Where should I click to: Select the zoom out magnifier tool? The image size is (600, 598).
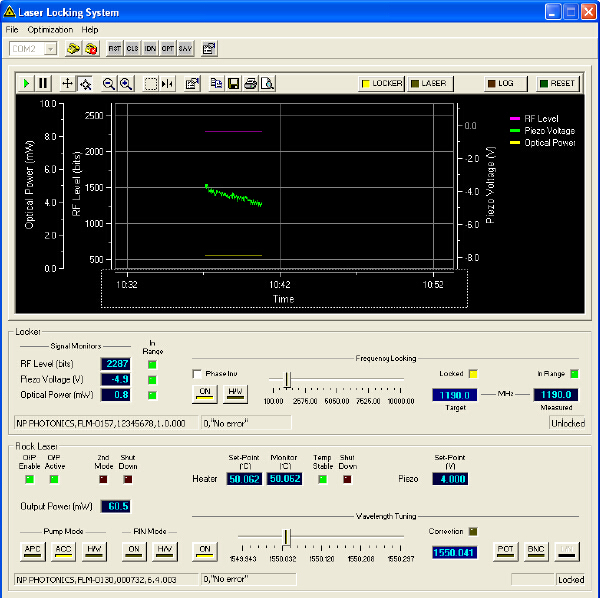tap(109, 84)
